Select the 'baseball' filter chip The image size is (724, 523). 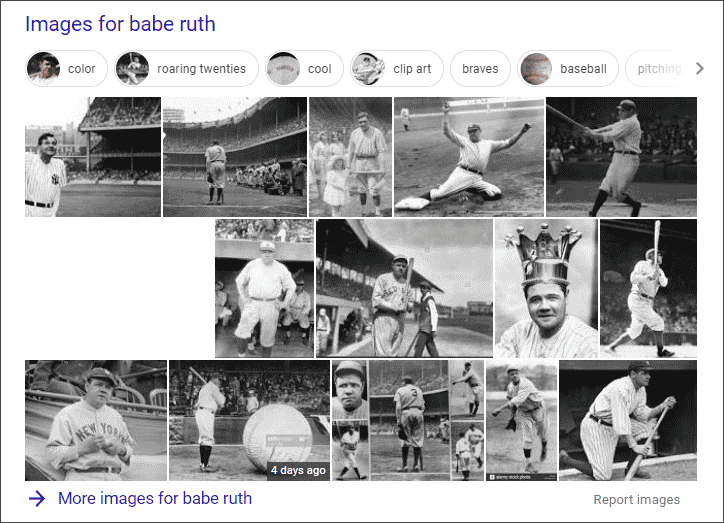567,68
